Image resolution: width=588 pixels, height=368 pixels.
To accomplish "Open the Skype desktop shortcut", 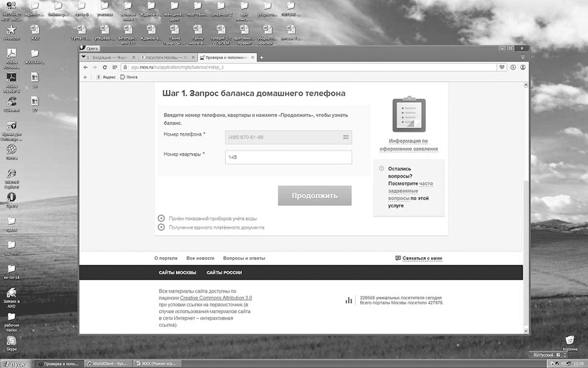I will pos(11,342).
